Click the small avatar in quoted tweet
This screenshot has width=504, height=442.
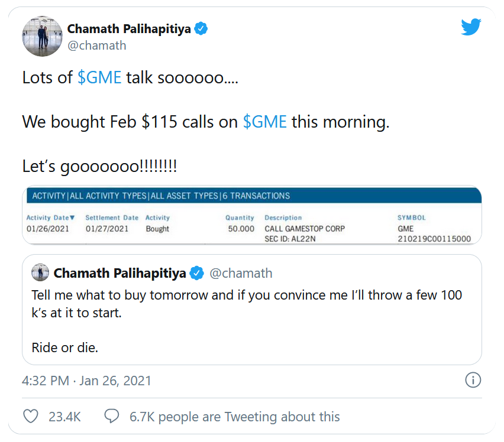coord(38,273)
